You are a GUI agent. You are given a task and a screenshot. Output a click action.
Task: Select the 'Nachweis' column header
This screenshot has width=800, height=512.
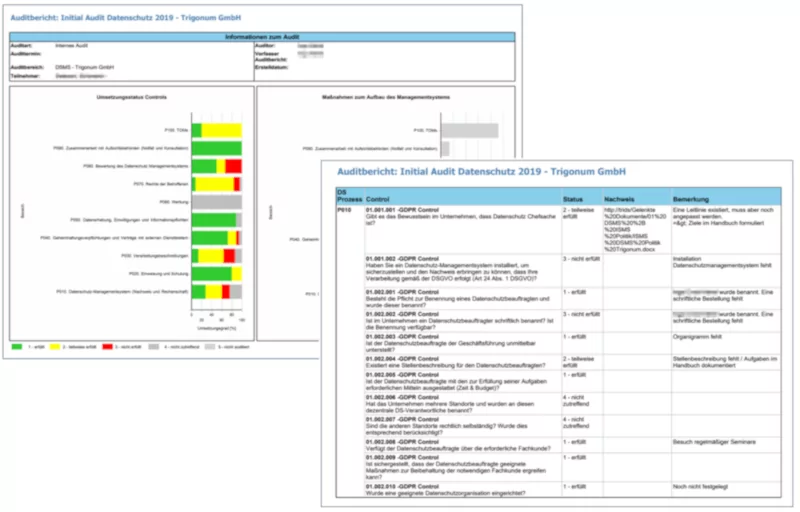(620, 199)
